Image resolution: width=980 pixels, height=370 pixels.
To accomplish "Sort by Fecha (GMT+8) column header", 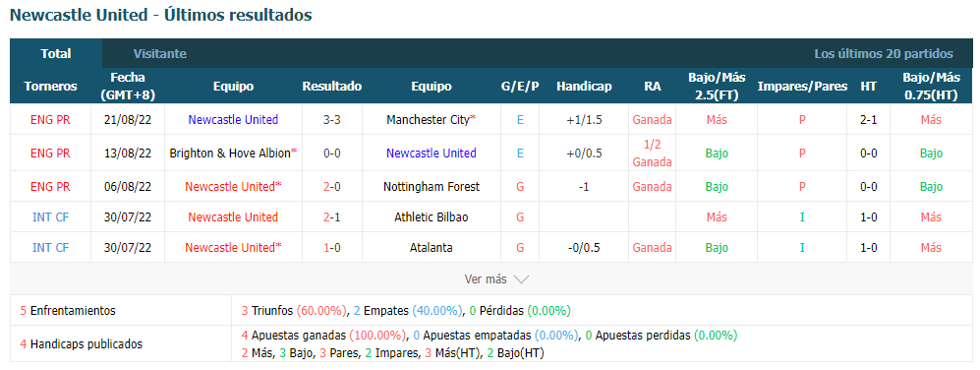I will pos(128,87).
